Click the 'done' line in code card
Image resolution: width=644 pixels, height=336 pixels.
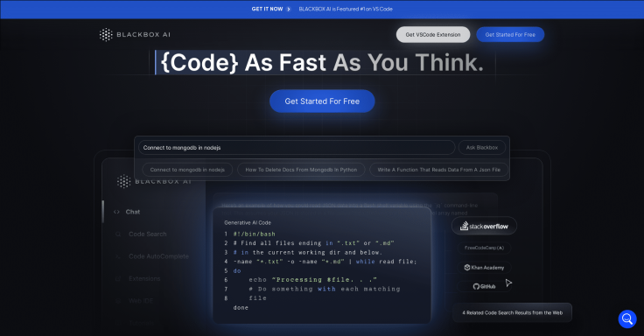click(x=241, y=308)
